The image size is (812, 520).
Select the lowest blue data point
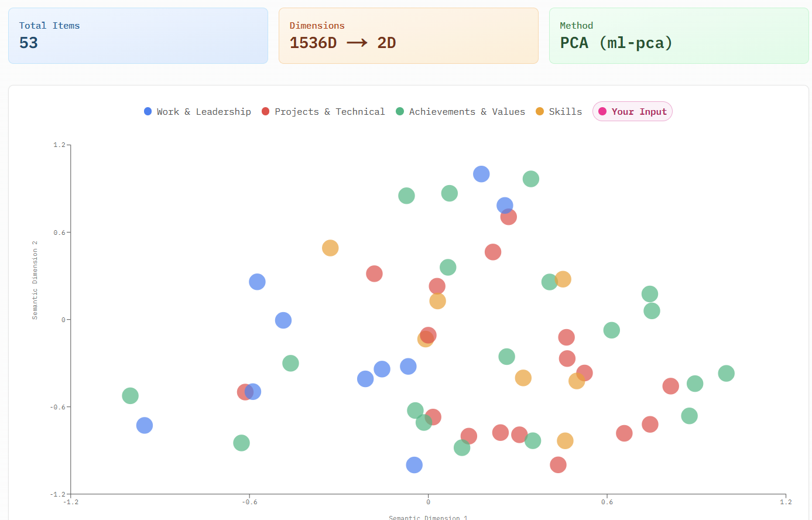414,465
